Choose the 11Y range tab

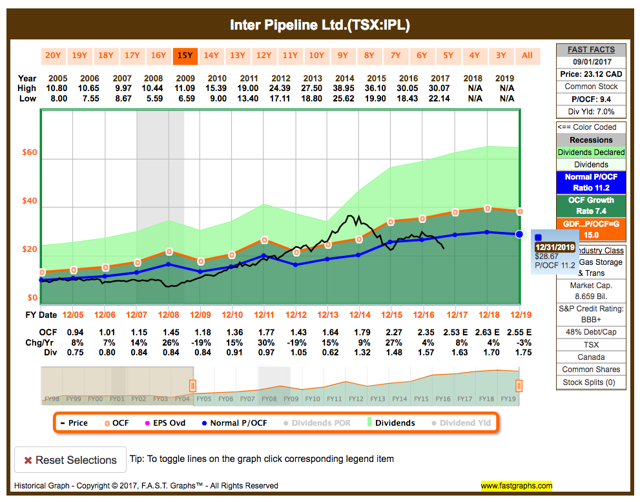(290, 56)
